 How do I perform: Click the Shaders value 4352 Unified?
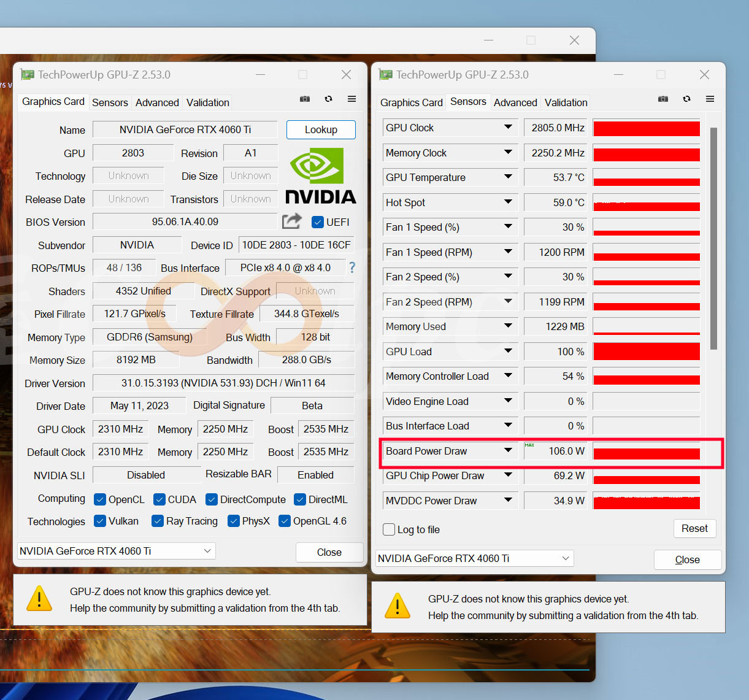(x=144, y=291)
